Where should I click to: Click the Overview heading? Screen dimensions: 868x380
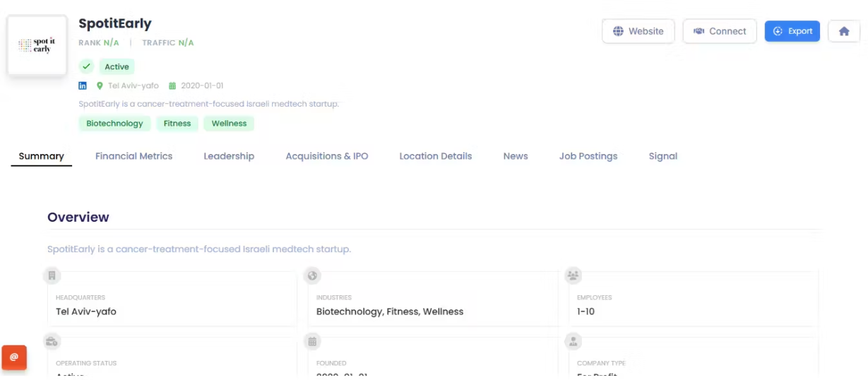78,217
